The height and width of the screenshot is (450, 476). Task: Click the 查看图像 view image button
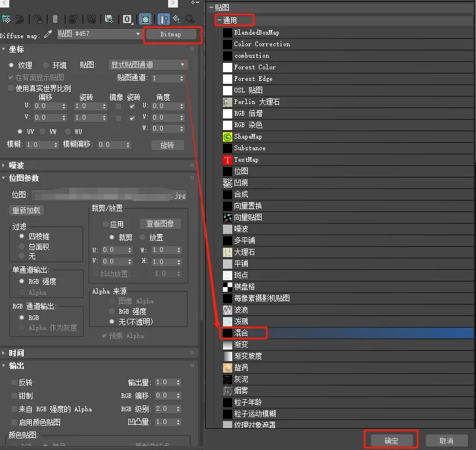pos(161,224)
